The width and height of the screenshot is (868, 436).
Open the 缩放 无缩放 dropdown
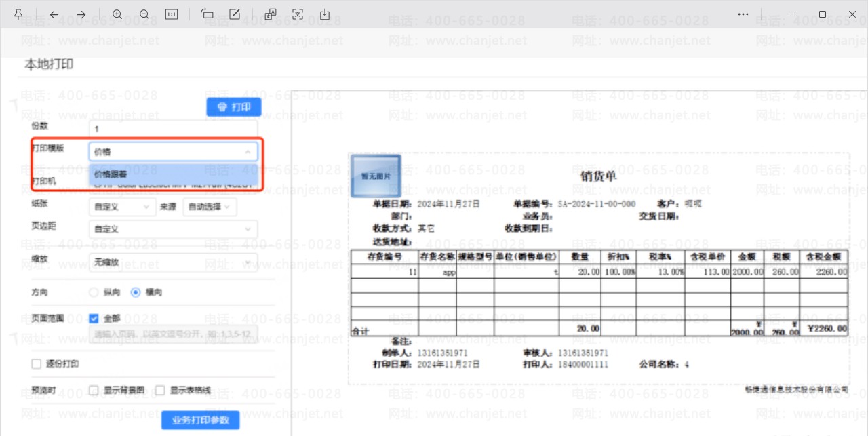(x=174, y=262)
